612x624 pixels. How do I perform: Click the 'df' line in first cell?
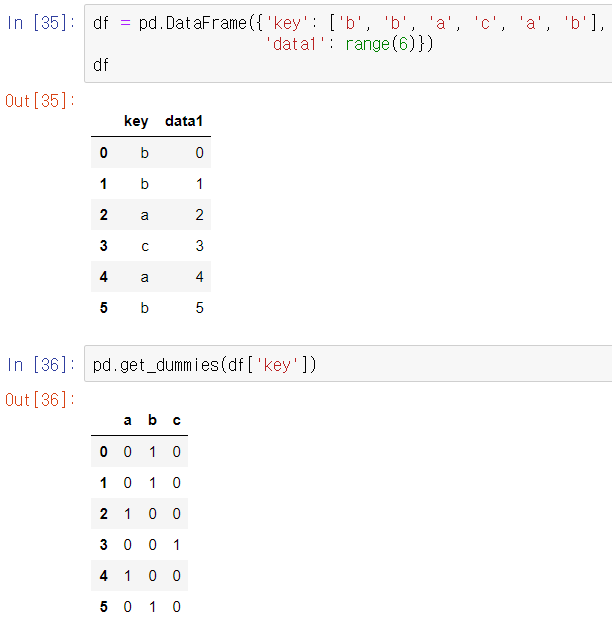coord(101,65)
